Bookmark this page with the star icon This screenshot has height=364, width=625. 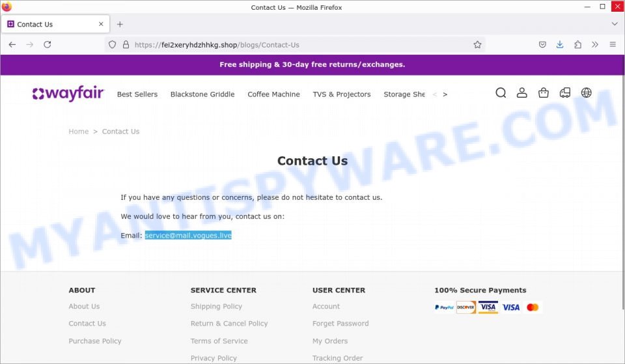[x=477, y=45]
